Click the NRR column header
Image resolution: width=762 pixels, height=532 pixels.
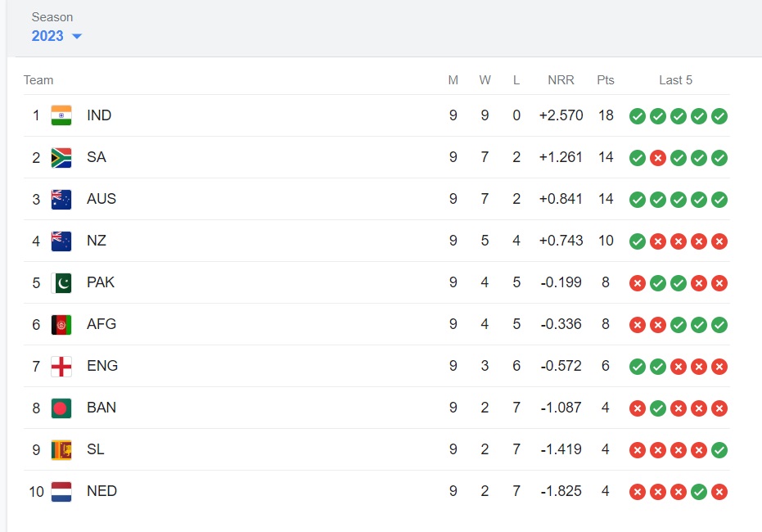pos(561,80)
